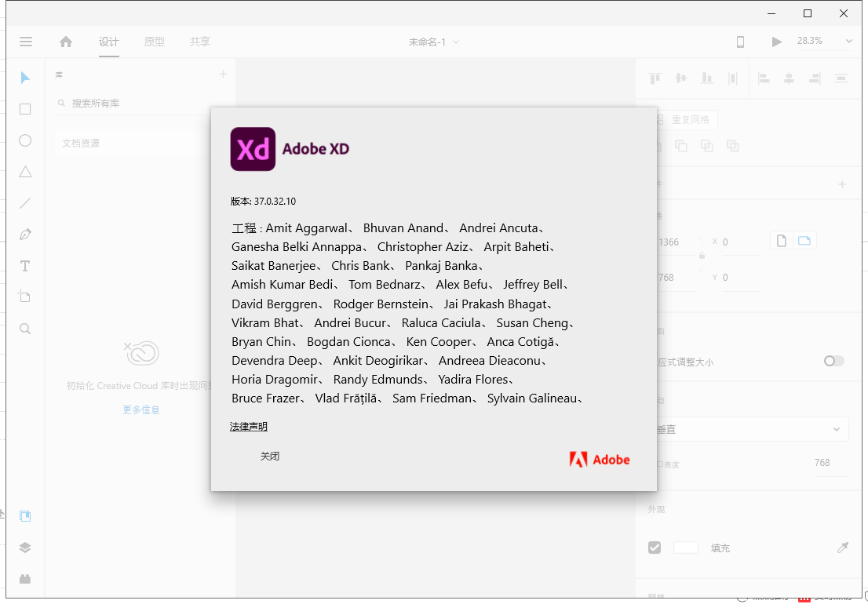Screen dimensions: 868x604
Task: Align selection to right edge
Action: [x=815, y=78]
